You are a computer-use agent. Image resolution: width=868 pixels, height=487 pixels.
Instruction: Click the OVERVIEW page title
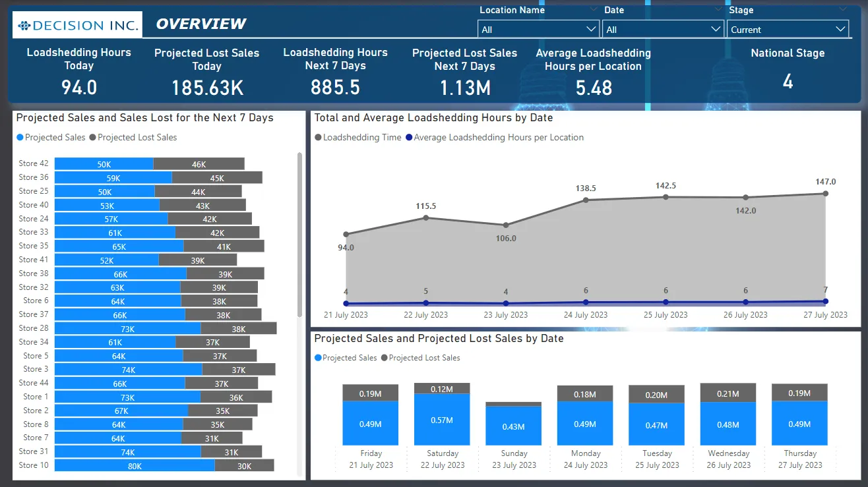click(x=201, y=24)
